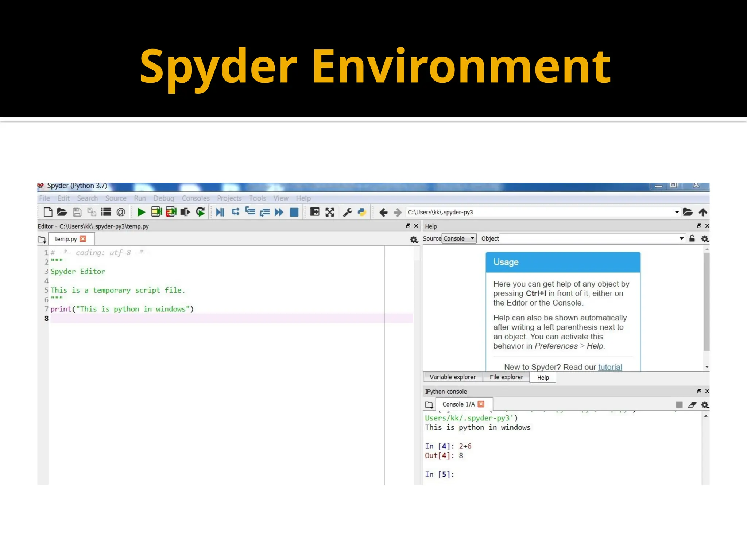Toggle maximize current pane icon
This screenshot has width=747, height=560.
[314, 212]
